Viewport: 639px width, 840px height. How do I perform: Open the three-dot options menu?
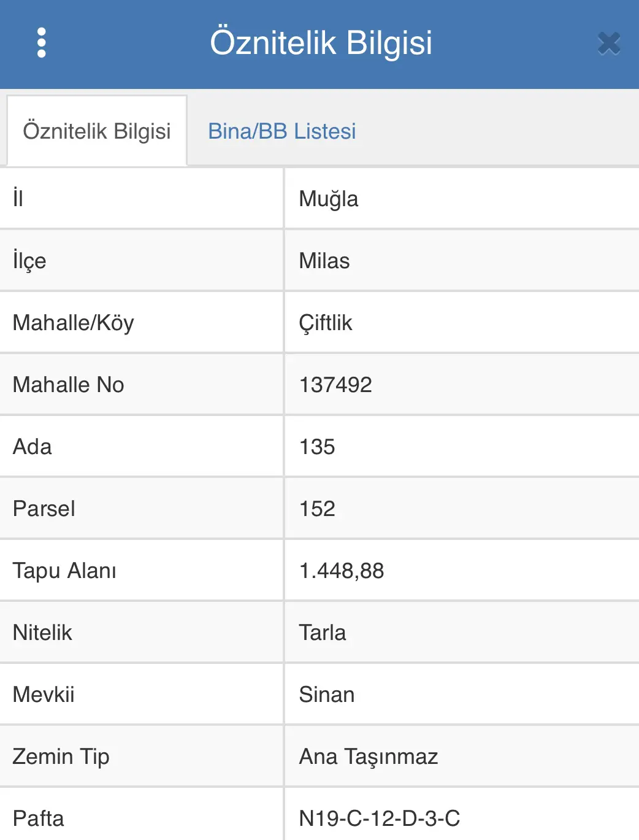(x=42, y=43)
